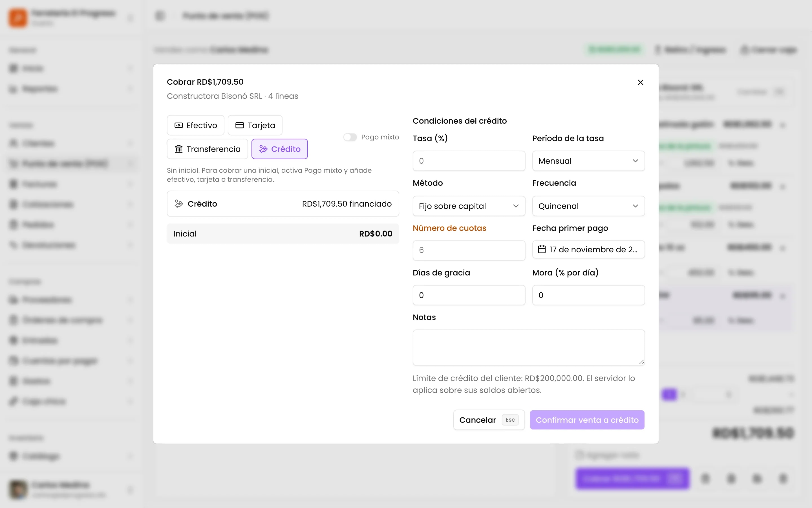Click the Días de gracia field

coord(469,295)
